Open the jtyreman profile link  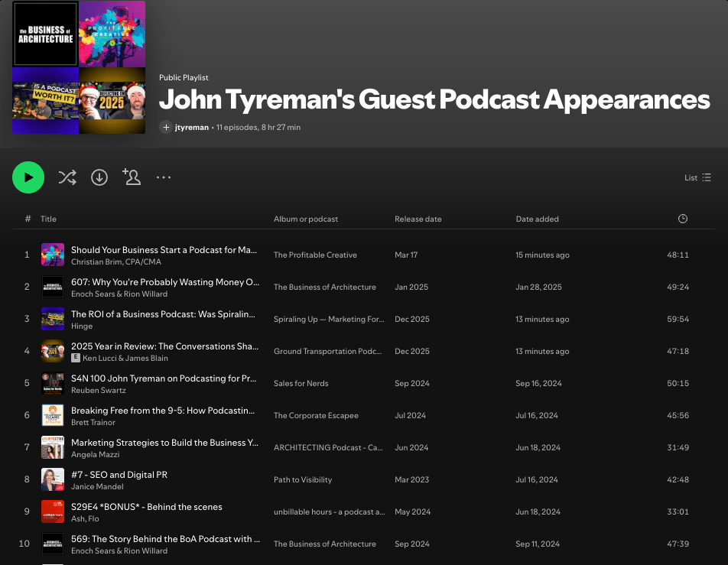[191, 127]
